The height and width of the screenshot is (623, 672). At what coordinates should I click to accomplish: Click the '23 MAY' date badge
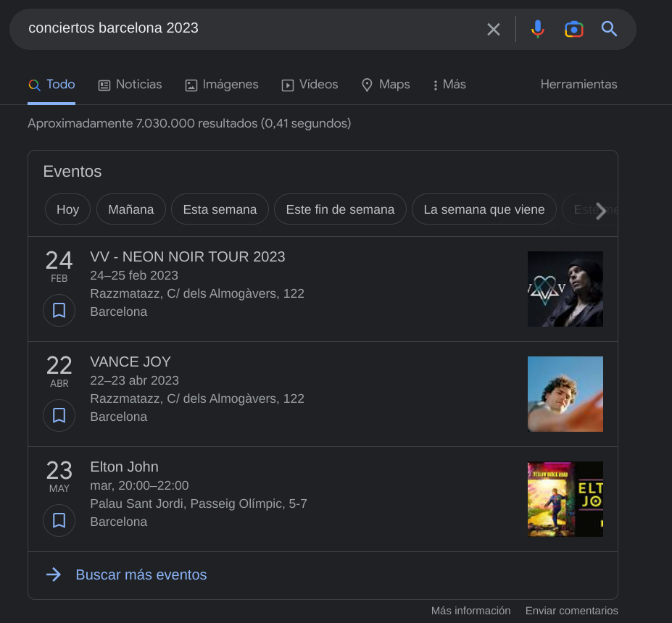(59, 476)
